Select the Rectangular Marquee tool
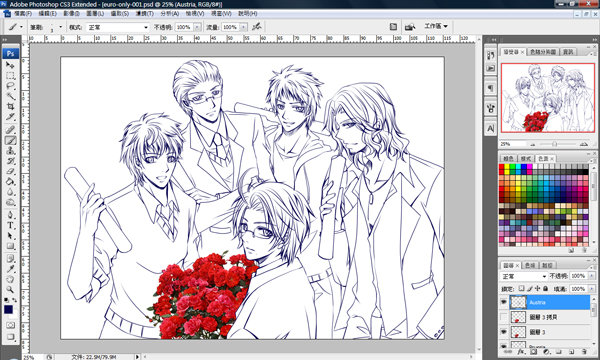The image size is (600, 360). pyautogui.click(x=10, y=76)
